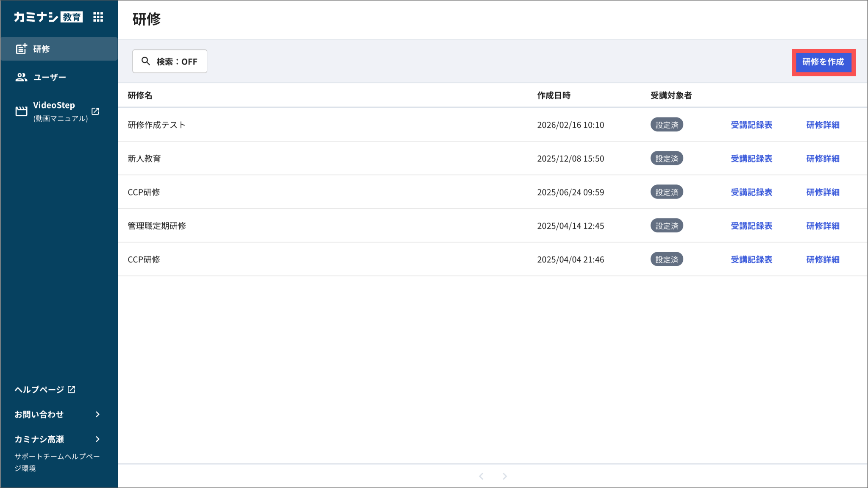Screen dimensions: 868x488
Task: Expand the カミナシ高瀬 account chevron
Action: [x=98, y=439]
